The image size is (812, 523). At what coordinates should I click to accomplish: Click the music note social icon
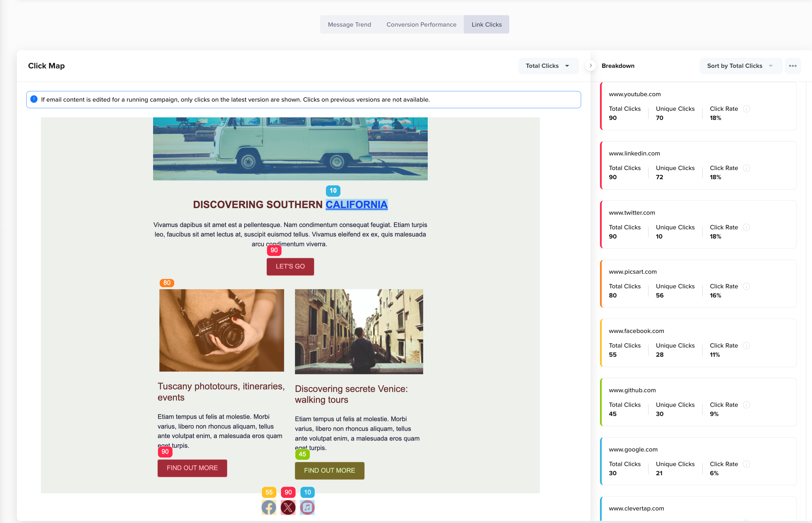(307, 507)
